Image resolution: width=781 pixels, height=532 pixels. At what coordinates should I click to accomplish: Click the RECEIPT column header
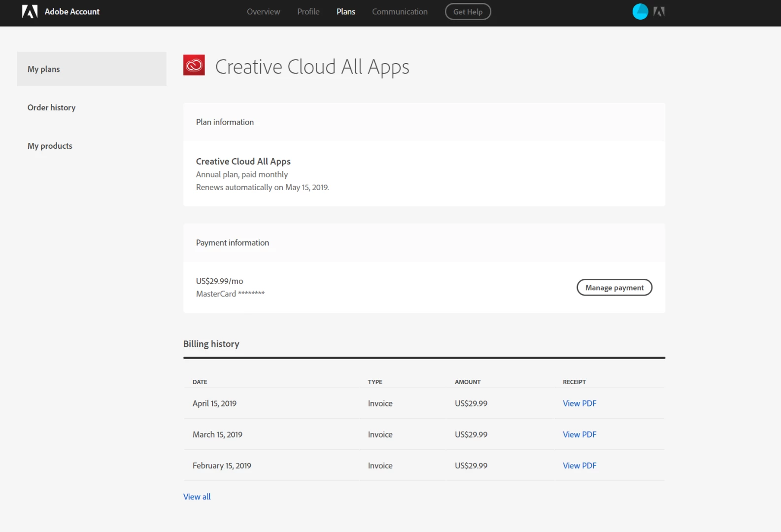tap(575, 382)
